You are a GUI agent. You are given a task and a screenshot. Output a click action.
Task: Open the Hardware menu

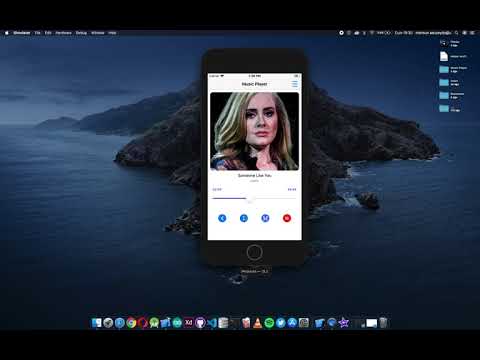point(63,33)
